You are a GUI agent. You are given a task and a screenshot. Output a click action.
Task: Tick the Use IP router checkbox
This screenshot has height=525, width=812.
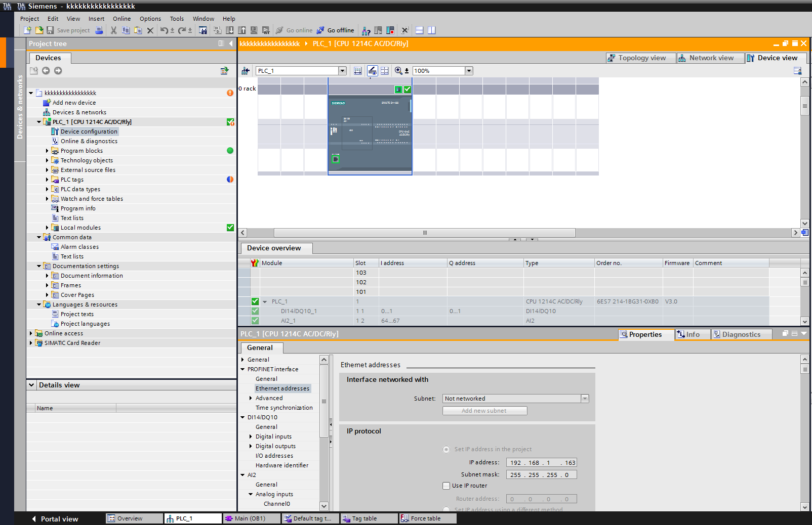coord(446,486)
